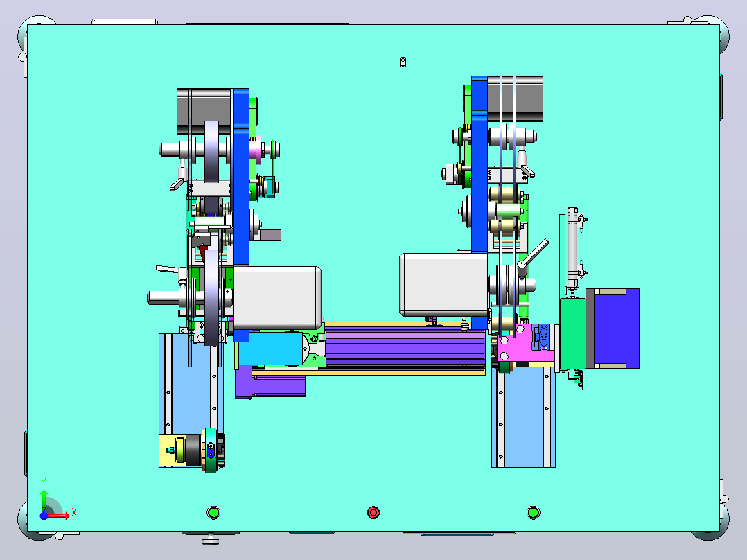Pick the black cylindrical motor near yellow block
747x560 pixels.
click(x=192, y=450)
